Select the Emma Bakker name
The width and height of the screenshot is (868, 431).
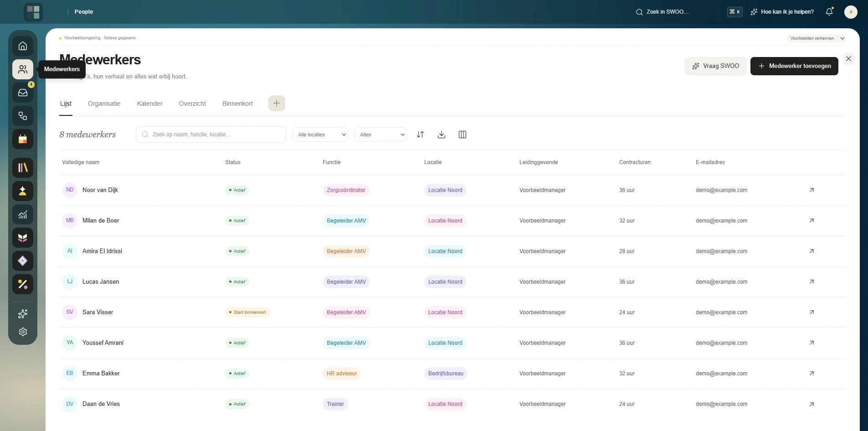click(101, 374)
